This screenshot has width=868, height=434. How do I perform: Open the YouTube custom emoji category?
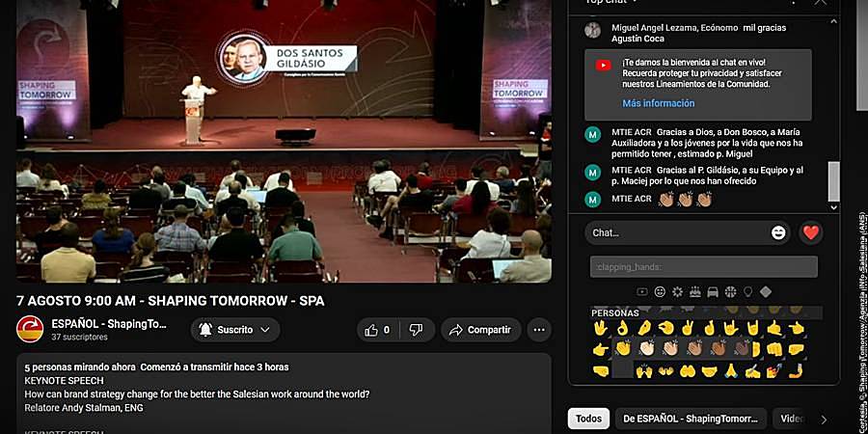click(642, 291)
